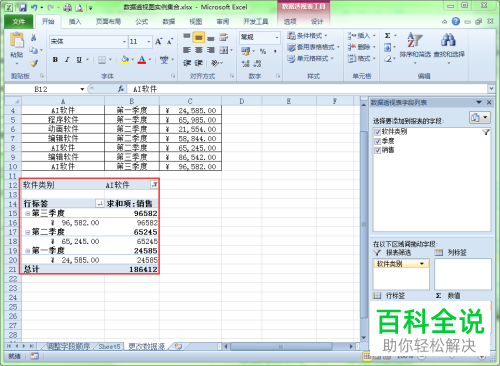Click Conditional Formatting button
This screenshot has width=500, height=366.
pos(307,36)
